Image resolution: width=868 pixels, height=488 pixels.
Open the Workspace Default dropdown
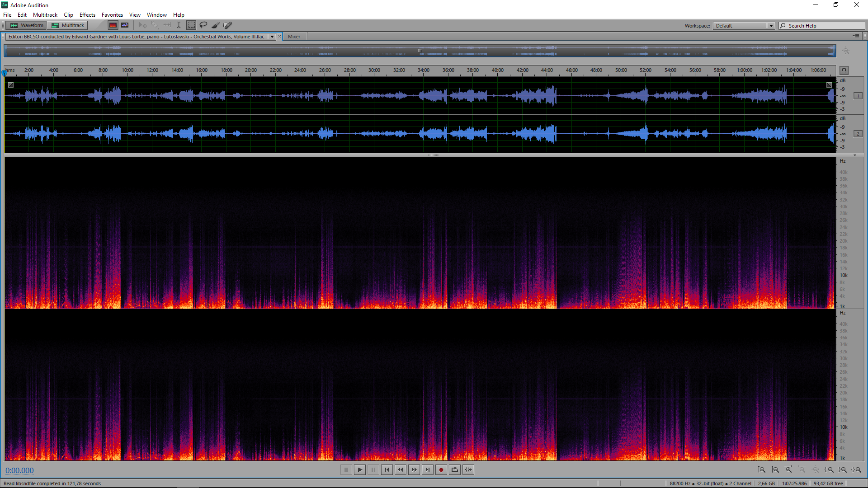coord(771,26)
